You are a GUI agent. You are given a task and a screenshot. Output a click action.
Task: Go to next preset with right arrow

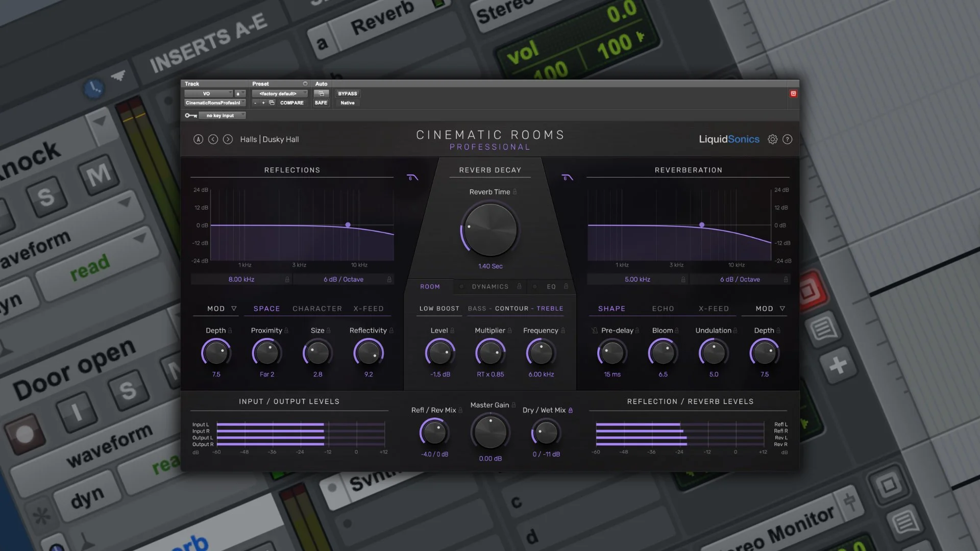pyautogui.click(x=228, y=139)
